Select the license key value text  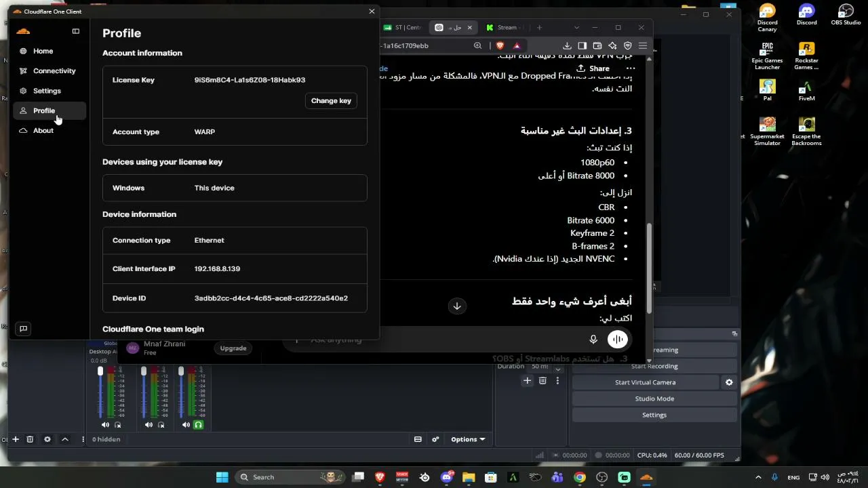tap(250, 80)
